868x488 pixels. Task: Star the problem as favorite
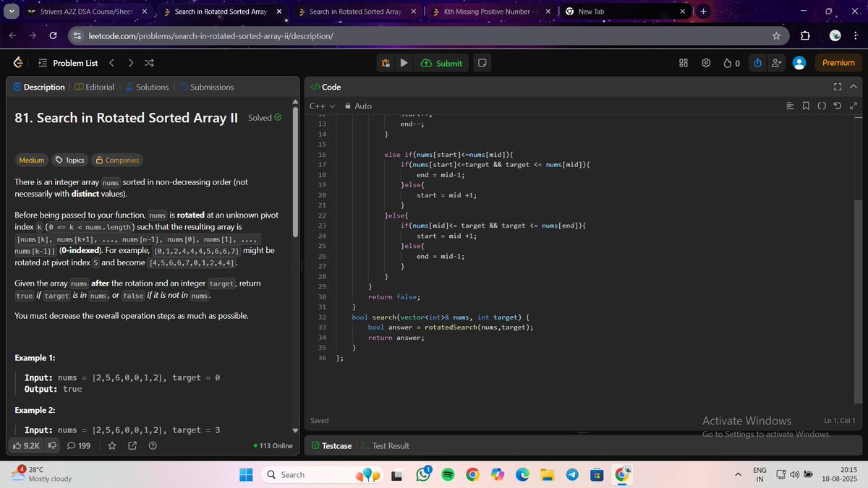tap(112, 446)
